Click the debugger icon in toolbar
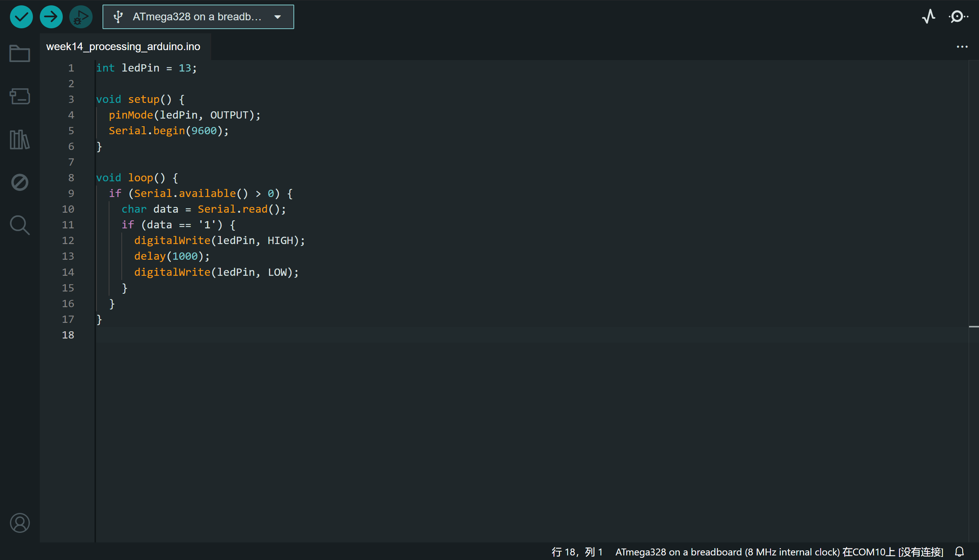 [81, 16]
